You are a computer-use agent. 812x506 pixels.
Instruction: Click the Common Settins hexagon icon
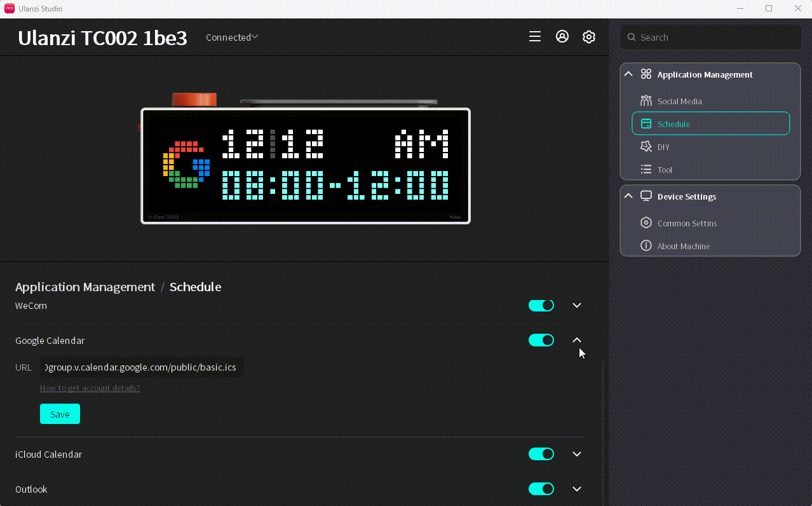coord(646,223)
